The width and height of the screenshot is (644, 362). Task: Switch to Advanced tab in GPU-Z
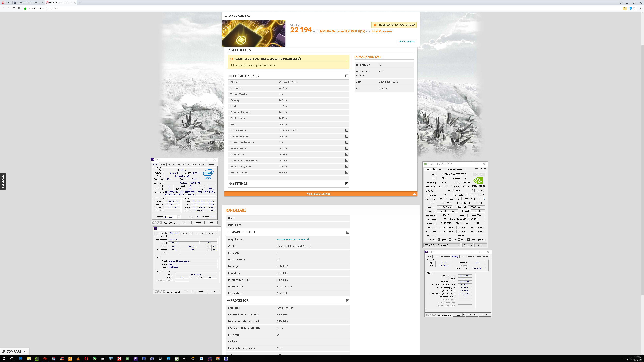pyautogui.click(x=450, y=169)
